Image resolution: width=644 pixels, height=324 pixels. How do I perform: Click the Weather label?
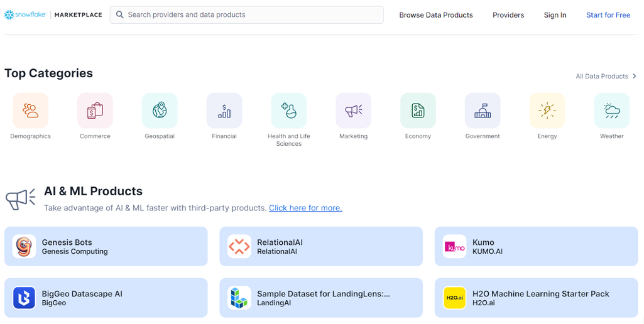(x=611, y=136)
